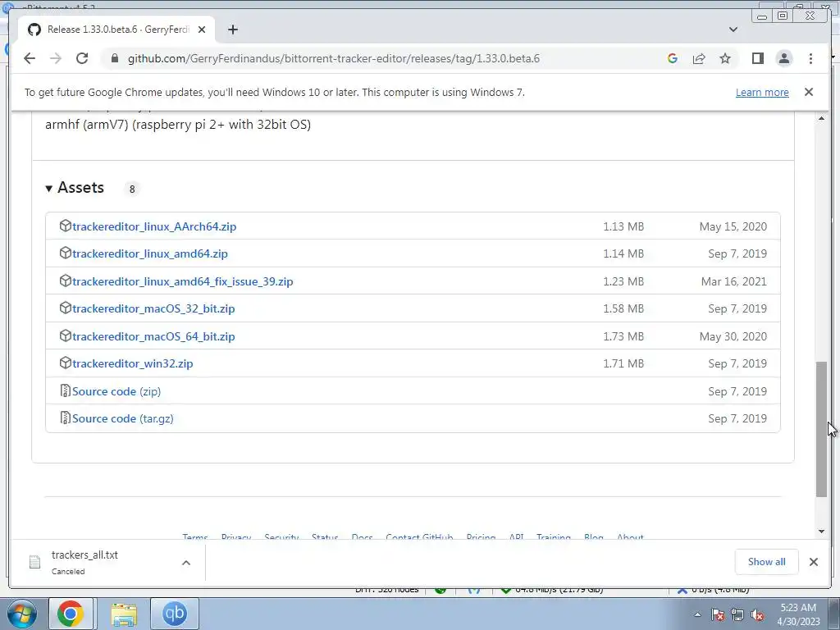Click scrollbar up arrow

click(x=821, y=118)
